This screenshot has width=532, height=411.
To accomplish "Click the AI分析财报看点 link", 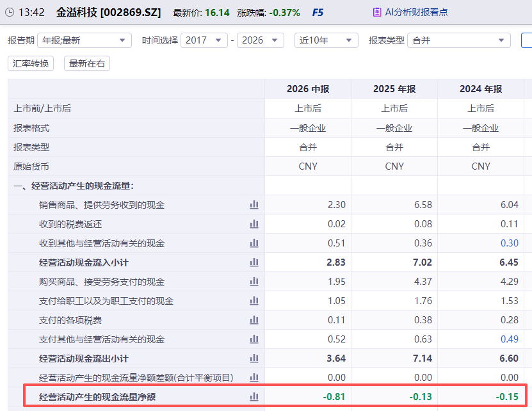I will pyautogui.click(x=416, y=13).
